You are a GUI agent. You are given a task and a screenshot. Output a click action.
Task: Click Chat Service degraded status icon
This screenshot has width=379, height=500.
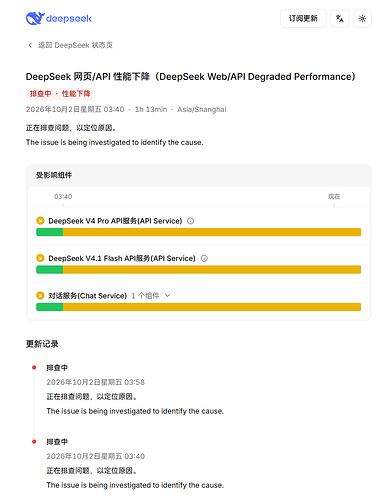coord(40,295)
